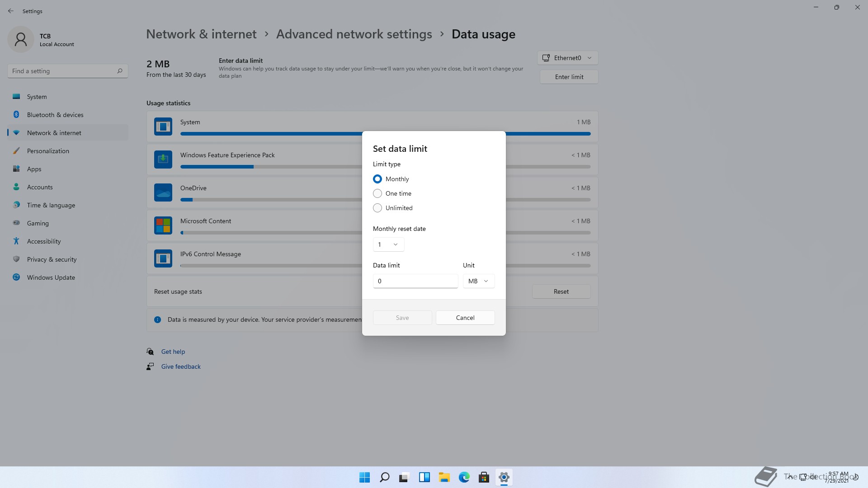Click the search magnifier in settings search
The image size is (868, 488).
coord(120,71)
